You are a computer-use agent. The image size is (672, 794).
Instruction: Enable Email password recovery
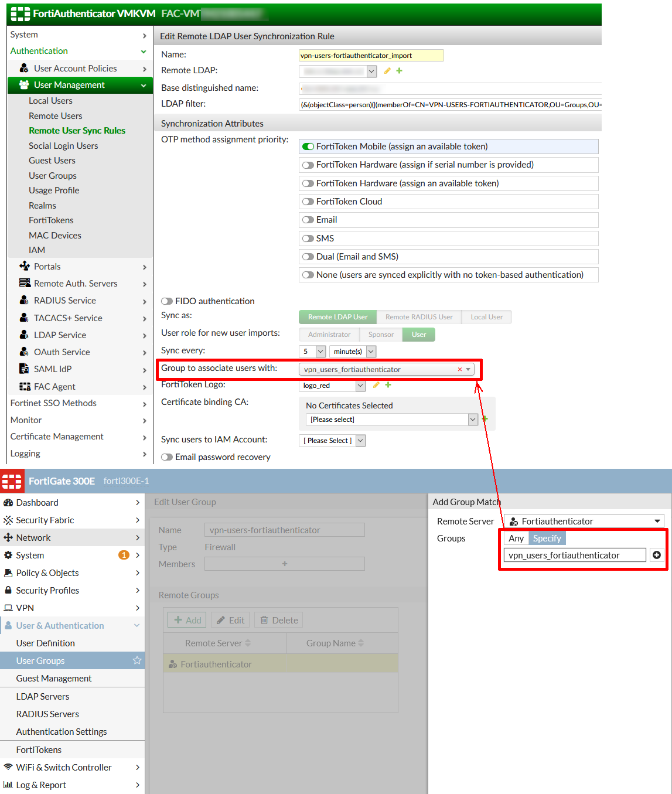(x=166, y=456)
